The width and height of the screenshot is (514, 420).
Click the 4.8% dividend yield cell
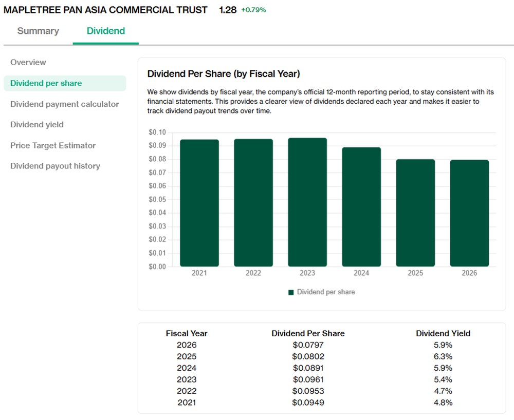(443, 403)
